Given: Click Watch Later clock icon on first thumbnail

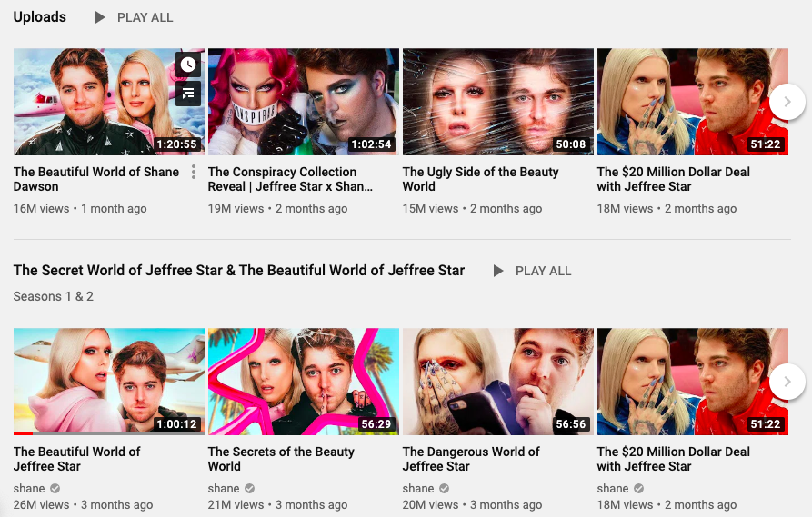Looking at the screenshot, I should tap(188, 65).
